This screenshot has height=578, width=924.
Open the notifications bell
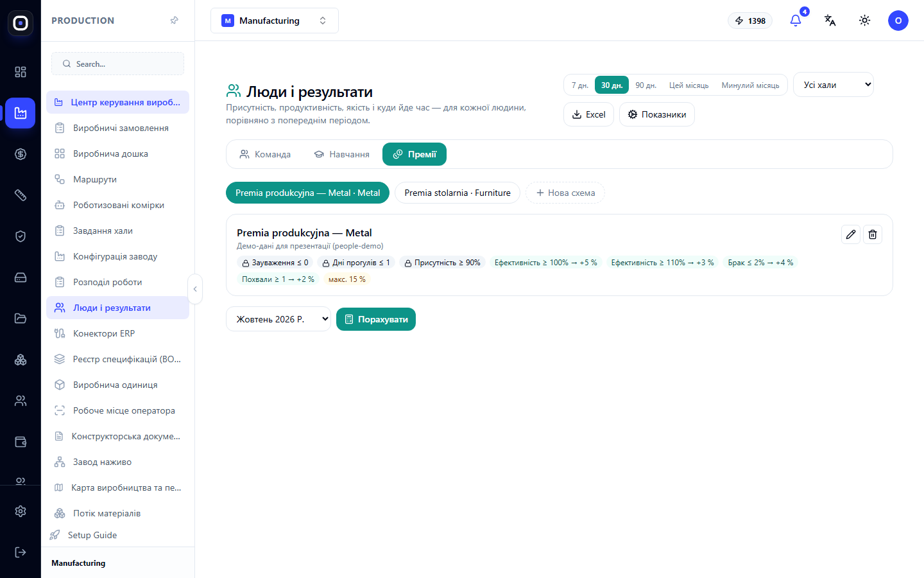point(796,21)
